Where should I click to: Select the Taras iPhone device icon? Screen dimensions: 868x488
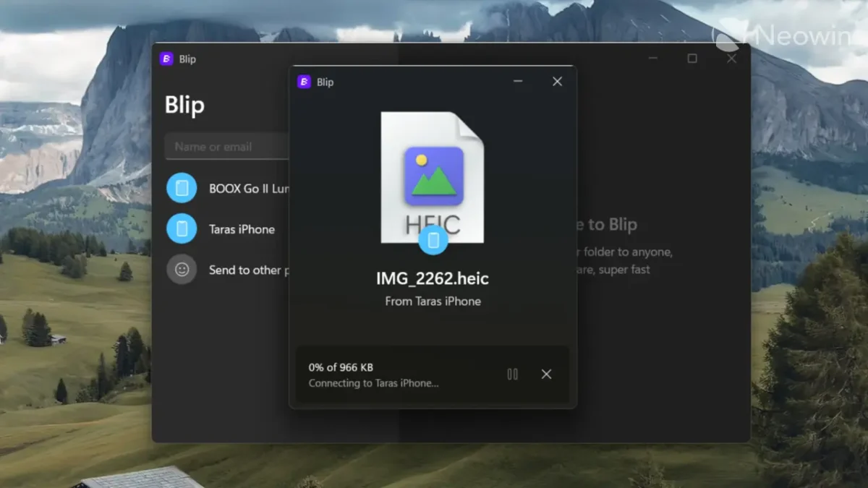pyautogui.click(x=182, y=228)
